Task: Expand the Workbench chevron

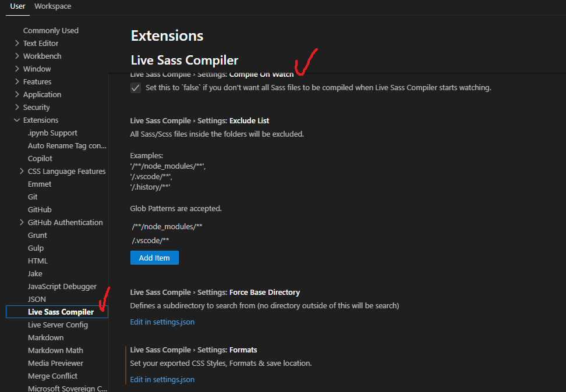Action: point(17,56)
